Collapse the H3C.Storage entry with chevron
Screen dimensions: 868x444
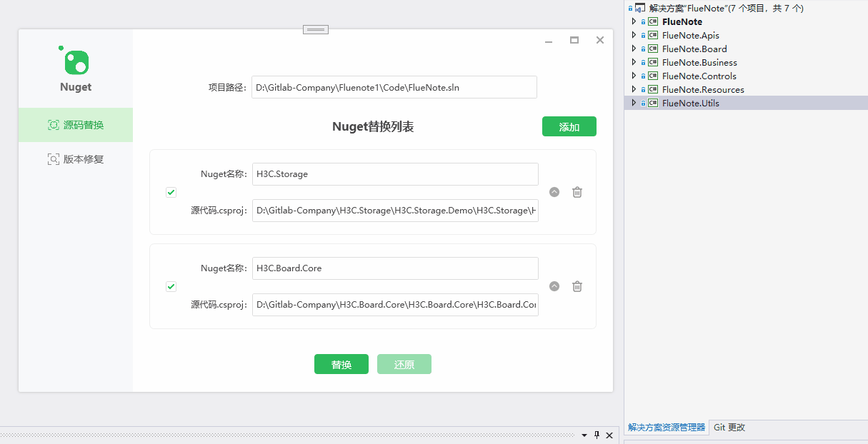coord(554,192)
